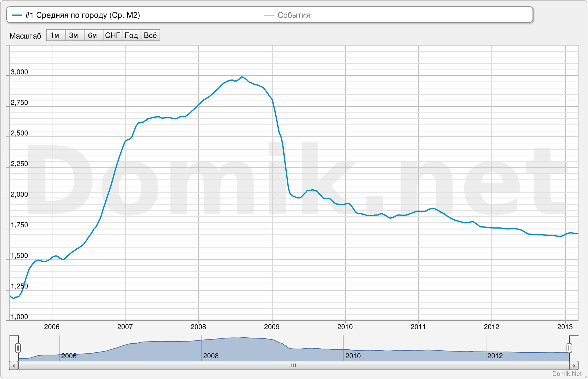Click the 2008 label in the navigator

point(211,356)
